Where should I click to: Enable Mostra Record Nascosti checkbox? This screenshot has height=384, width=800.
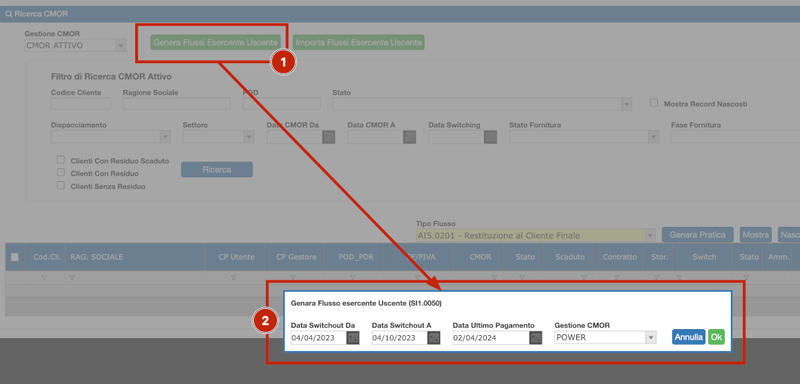[654, 103]
